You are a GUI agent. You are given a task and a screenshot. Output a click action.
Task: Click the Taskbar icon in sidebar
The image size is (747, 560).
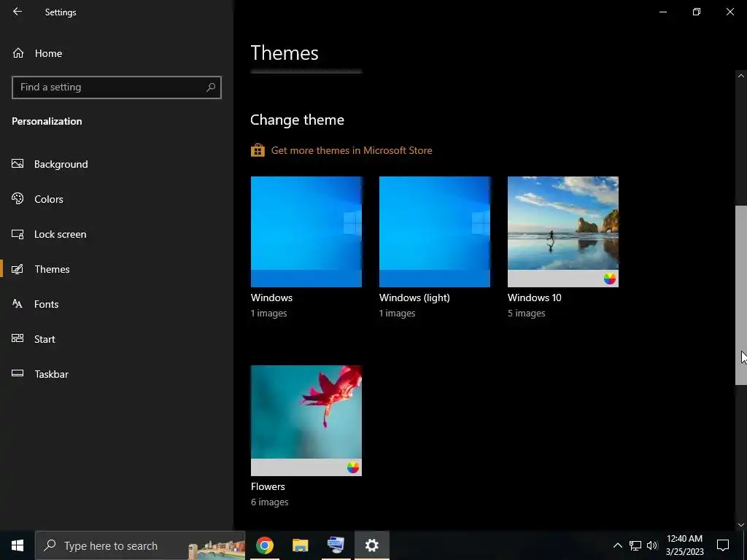(18, 373)
